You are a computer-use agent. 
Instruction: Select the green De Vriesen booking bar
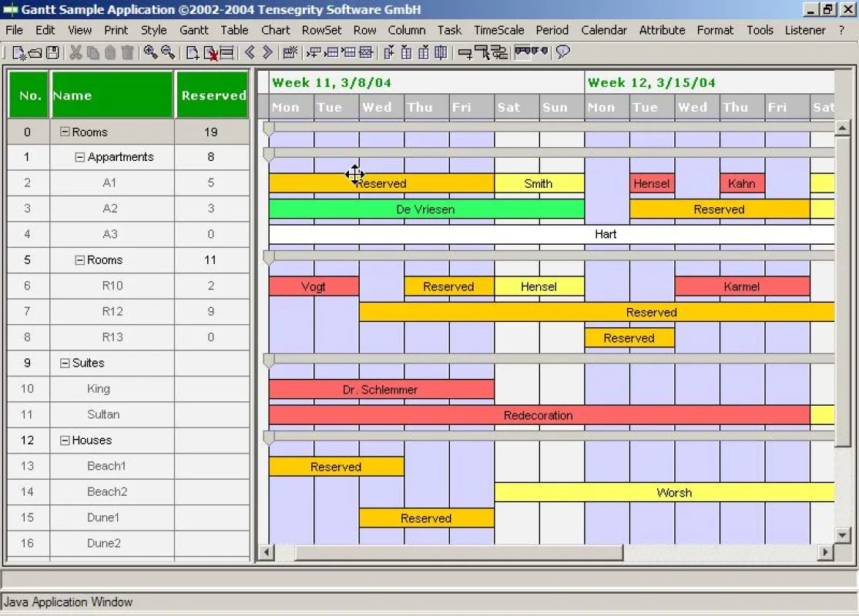426,209
